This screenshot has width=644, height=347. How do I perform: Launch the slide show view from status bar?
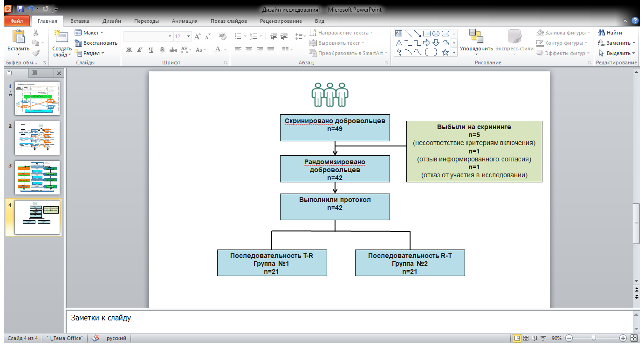pyautogui.click(x=543, y=338)
